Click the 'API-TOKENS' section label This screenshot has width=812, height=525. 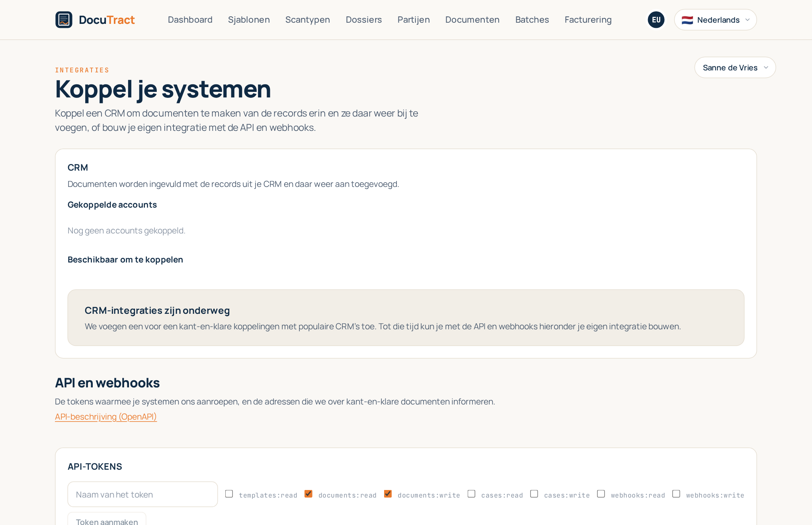(x=95, y=467)
